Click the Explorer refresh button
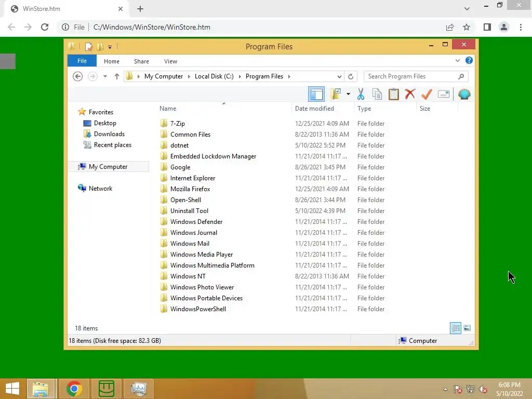The width and height of the screenshot is (532, 399). tap(351, 76)
